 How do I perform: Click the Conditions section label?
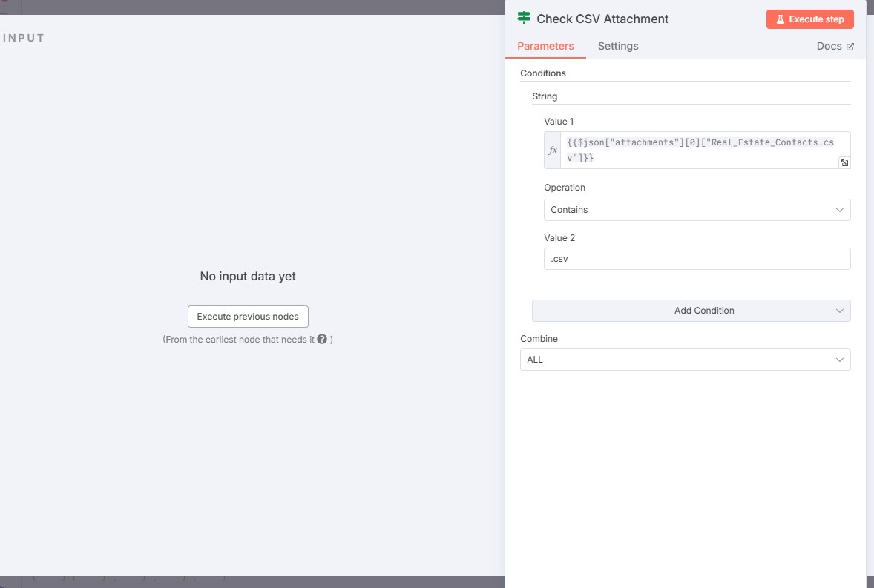[x=543, y=73]
